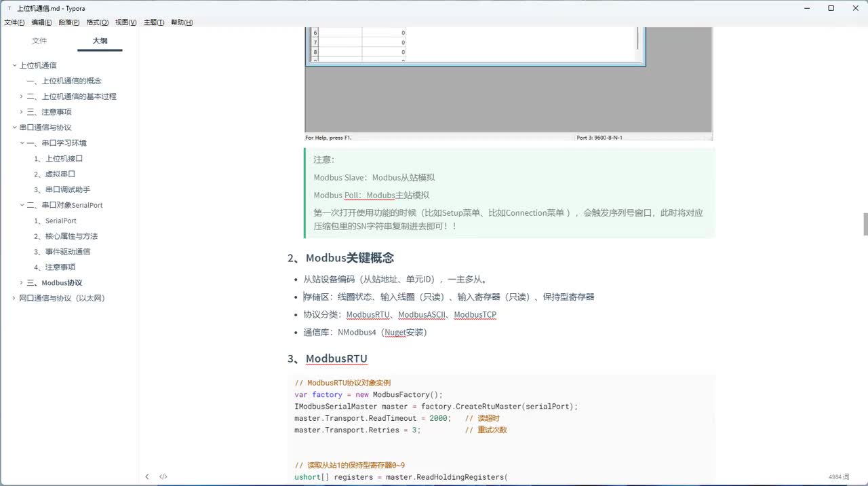Select 三、Modbus协议 outline entry text
Screen dimensions: 868x486
[54, 283]
